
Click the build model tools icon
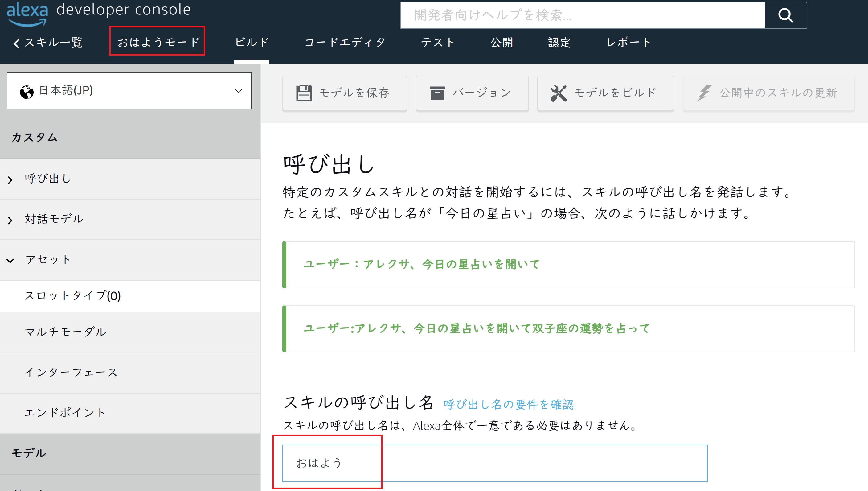[558, 93]
